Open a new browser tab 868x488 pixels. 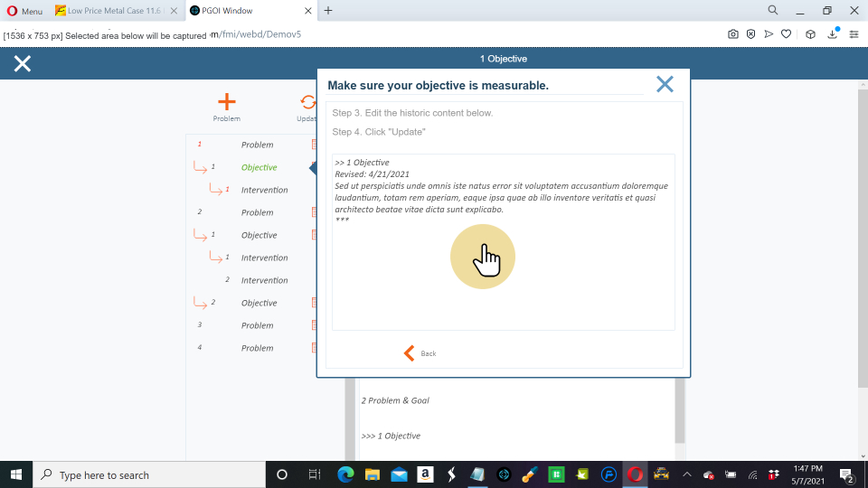328,11
